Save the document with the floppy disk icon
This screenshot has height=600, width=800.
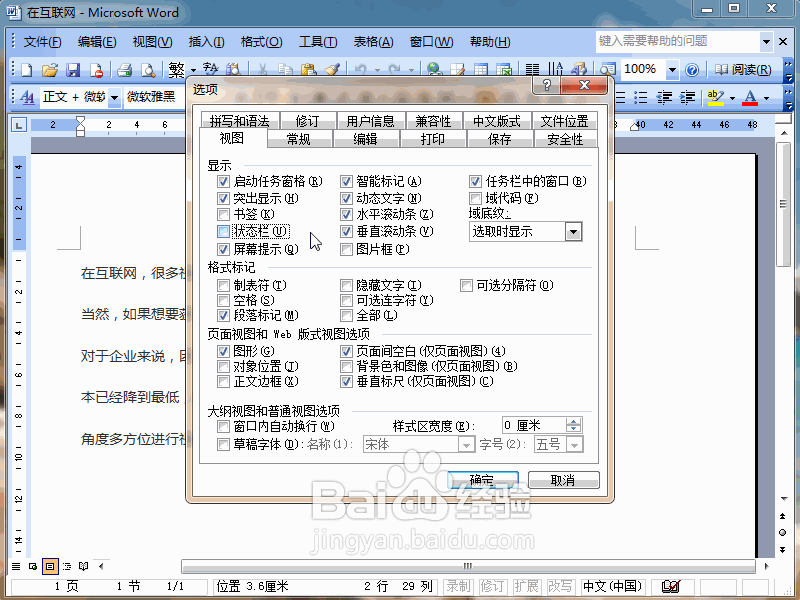73,70
